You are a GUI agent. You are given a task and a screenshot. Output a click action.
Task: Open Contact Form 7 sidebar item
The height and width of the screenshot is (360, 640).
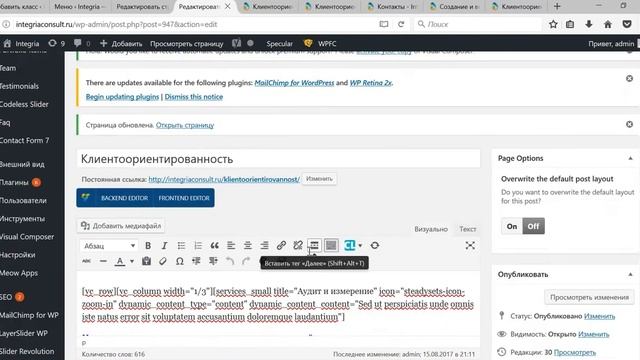pos(24,140)
